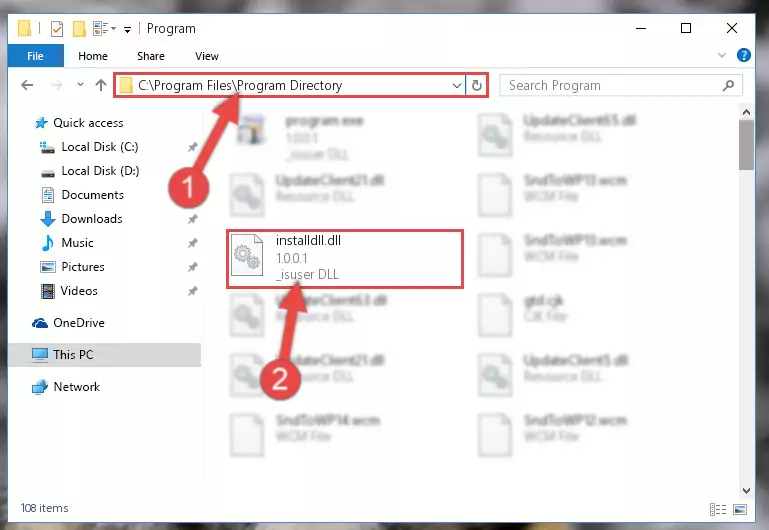
Task: Switch to the View tab
Action: 206,56
